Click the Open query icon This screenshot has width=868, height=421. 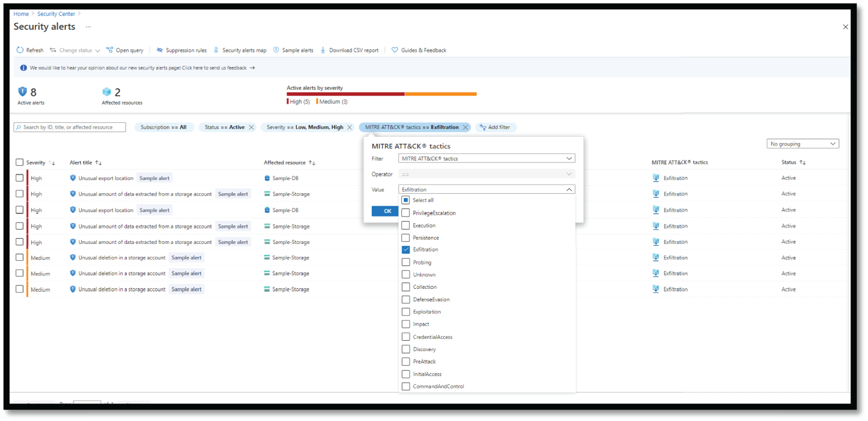click(109, 50)
